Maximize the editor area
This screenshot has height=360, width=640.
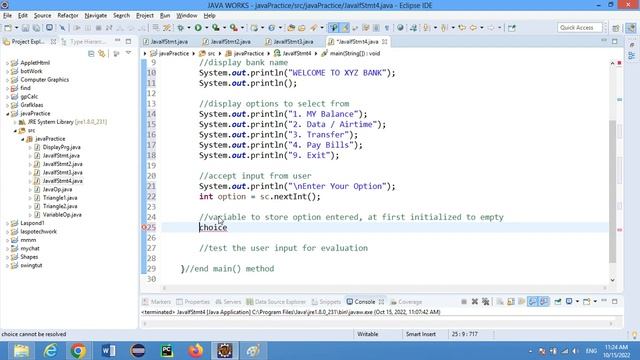point(615,42)
